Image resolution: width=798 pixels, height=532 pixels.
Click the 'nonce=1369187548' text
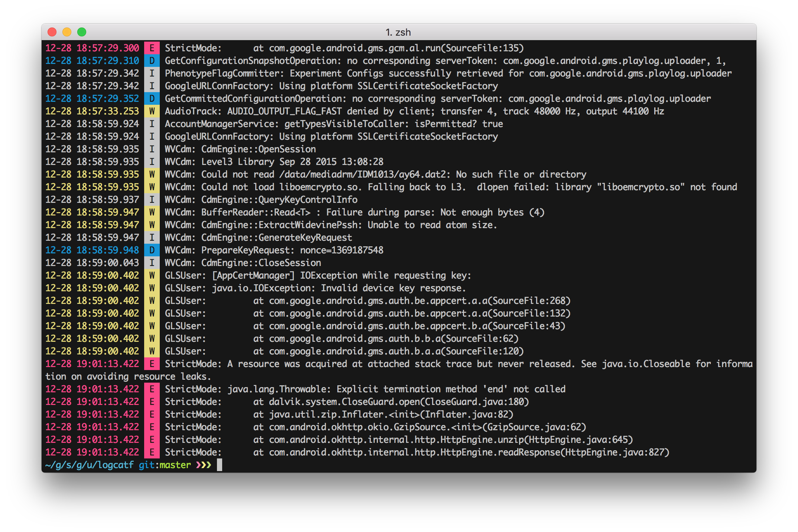[x=341, y=250]
